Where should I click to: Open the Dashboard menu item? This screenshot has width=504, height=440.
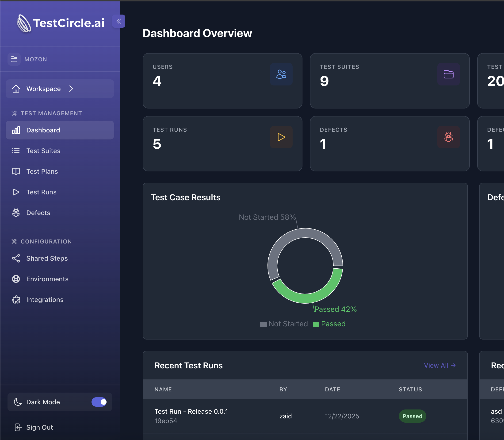(x=60, y=130)
